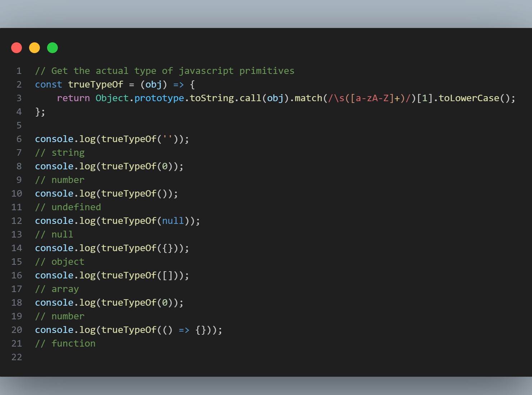Click line number 5 in the gutter
The image size is (532, 395).
[x=19, y=126]
